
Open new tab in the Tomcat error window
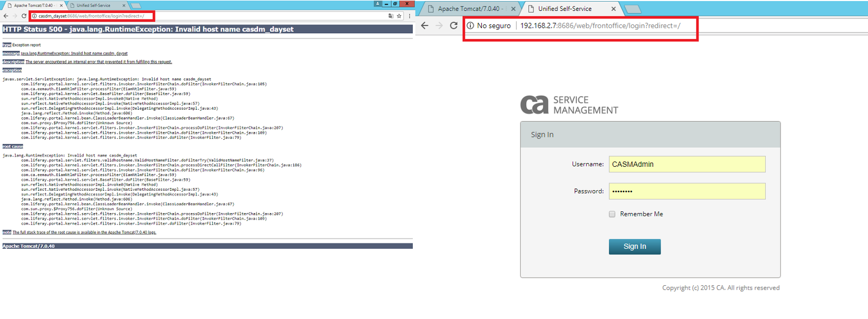[136, 5]
